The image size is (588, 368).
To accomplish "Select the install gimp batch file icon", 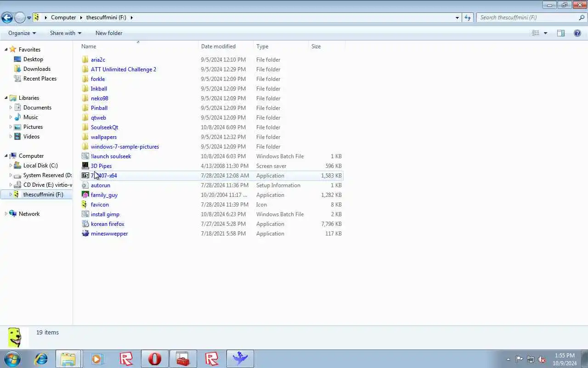I will 85,214.
